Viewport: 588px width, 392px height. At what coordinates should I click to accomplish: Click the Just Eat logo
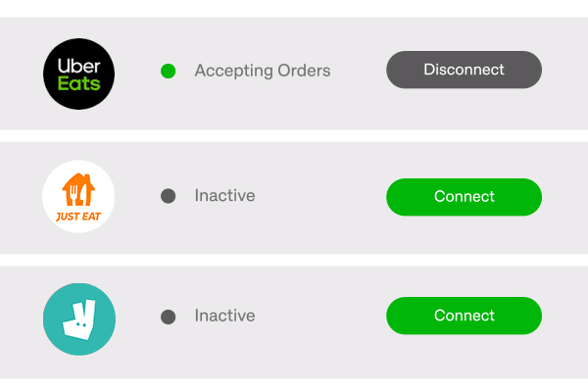click(x=79, y=197)
